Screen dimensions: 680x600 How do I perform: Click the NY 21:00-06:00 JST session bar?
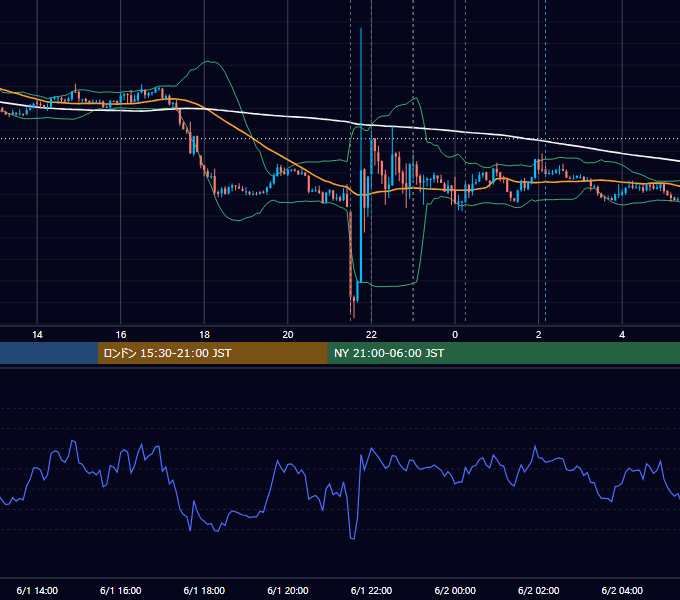click(503, 353)
